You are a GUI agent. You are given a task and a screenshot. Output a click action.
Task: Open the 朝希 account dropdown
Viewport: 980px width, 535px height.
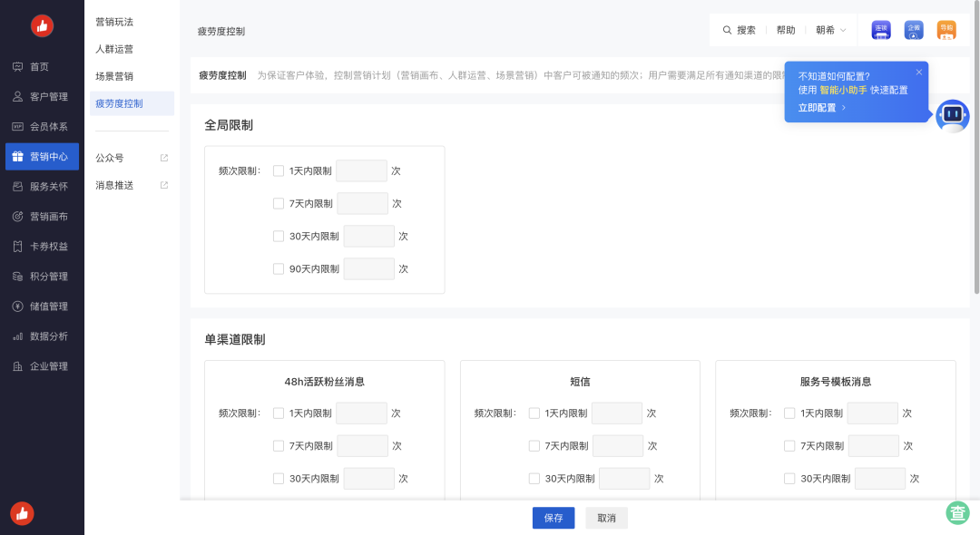click(x=830, y=30)
